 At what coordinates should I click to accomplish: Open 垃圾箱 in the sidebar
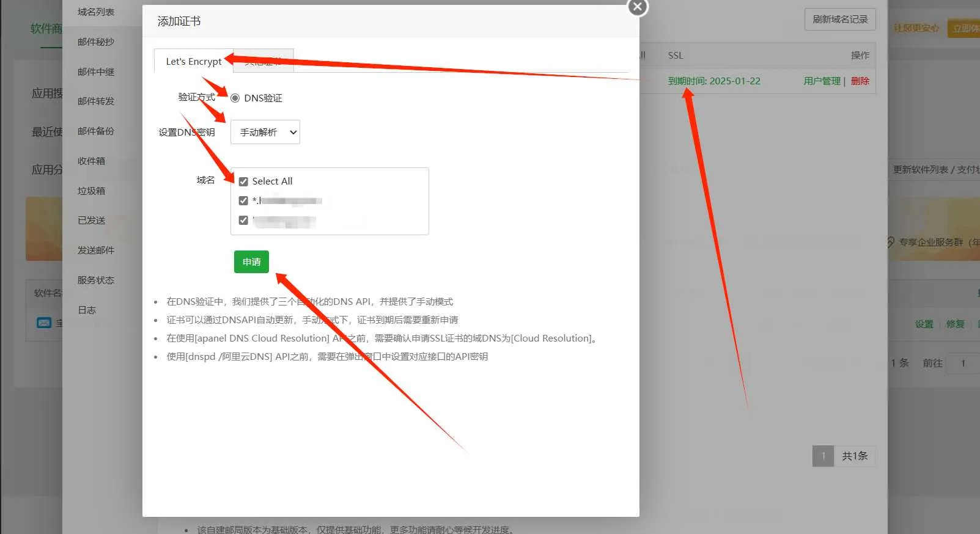(91, 191)
